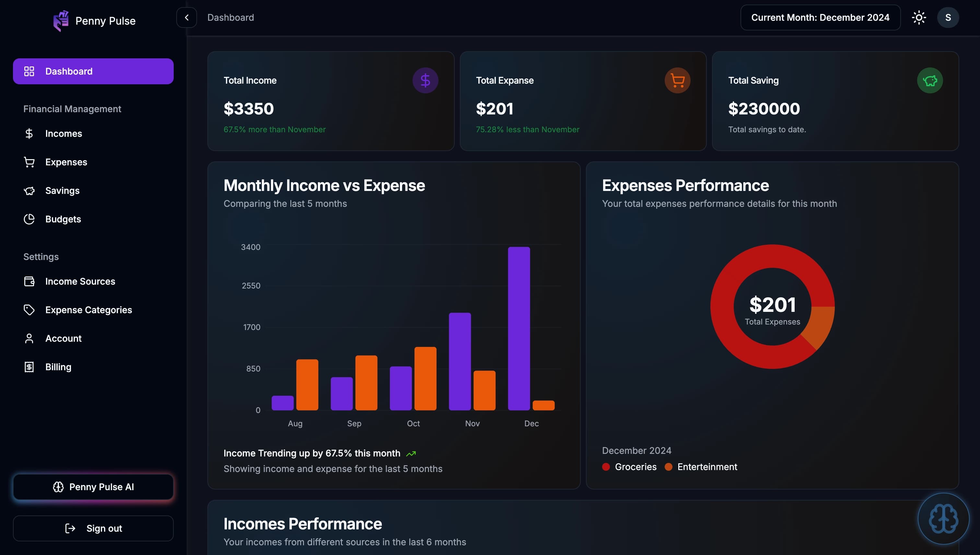This screenshot has height=555, width=980.
Task: Click the purple dollar icon on Total Income card
Action: click(x=425, y=80)
